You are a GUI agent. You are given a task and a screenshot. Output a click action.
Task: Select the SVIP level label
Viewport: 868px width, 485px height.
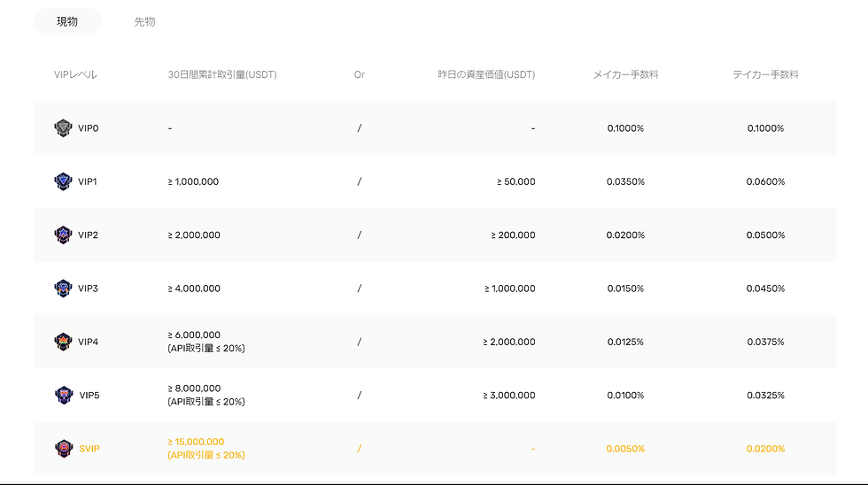[89, 449]
